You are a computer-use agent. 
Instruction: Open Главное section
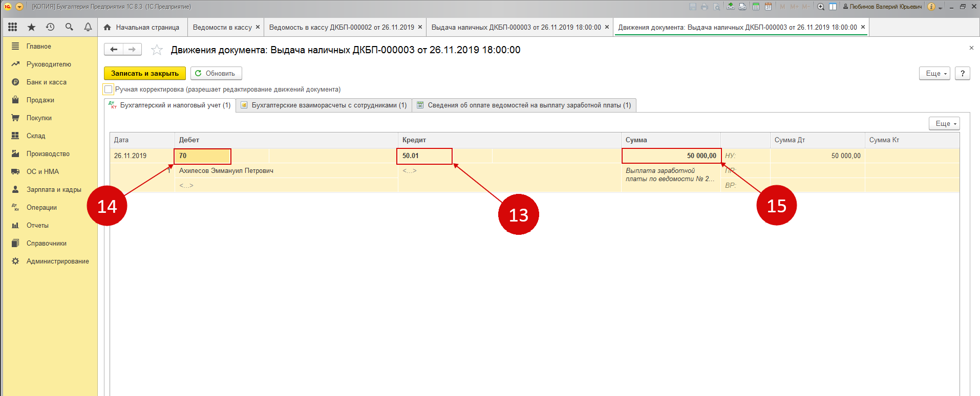tap(49, 46)
